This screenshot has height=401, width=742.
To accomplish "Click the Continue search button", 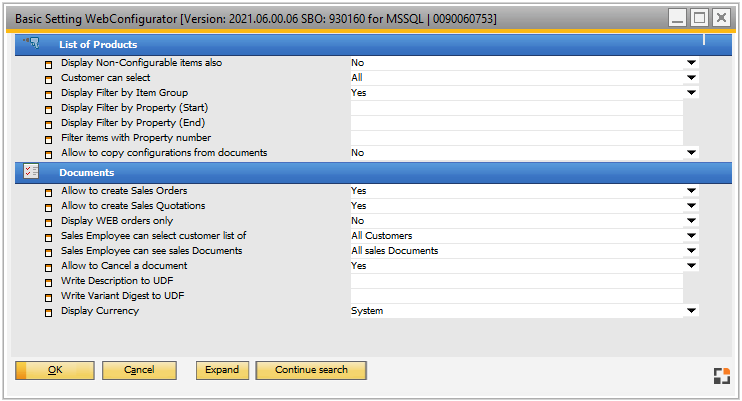I will tap(311, 370).
